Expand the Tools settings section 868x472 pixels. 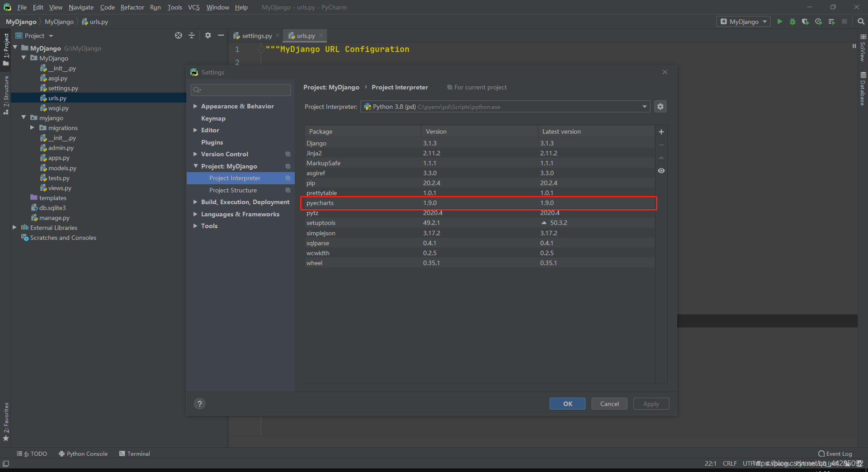[x=195, y=226]
